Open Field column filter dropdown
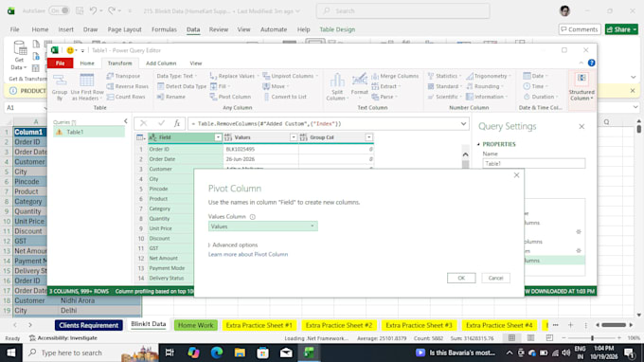This screenshot has width=644, height=362. (218, 137)
